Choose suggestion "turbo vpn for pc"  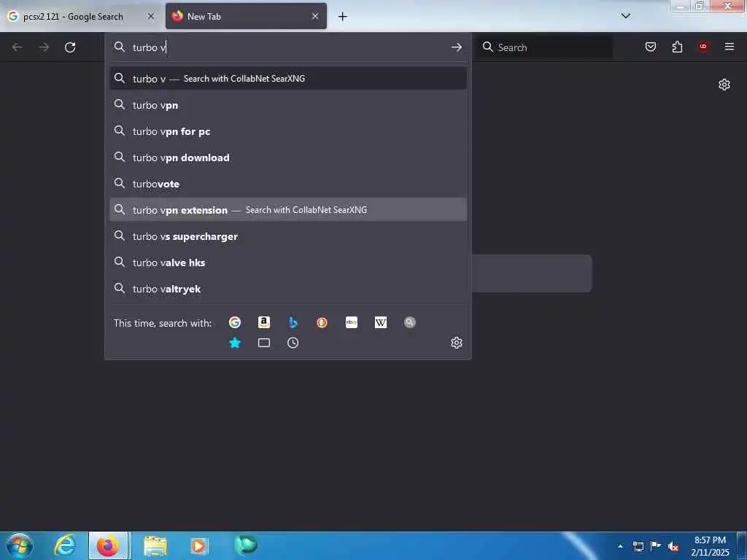click(288, 131)
